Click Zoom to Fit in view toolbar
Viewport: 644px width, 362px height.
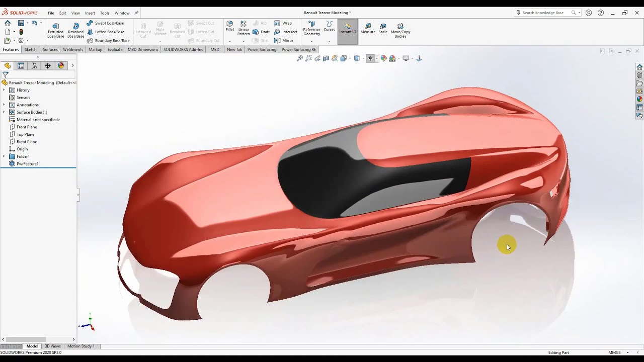click(300, 58)
